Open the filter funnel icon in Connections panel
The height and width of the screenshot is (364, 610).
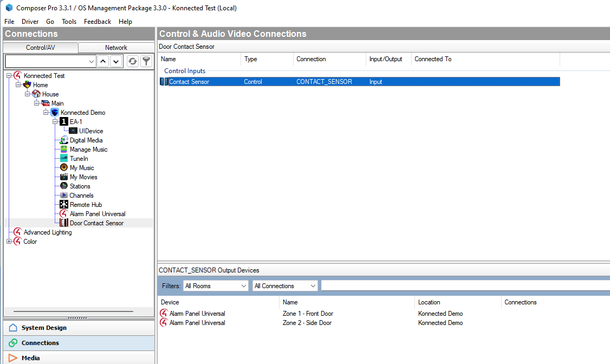pos(146,61)
